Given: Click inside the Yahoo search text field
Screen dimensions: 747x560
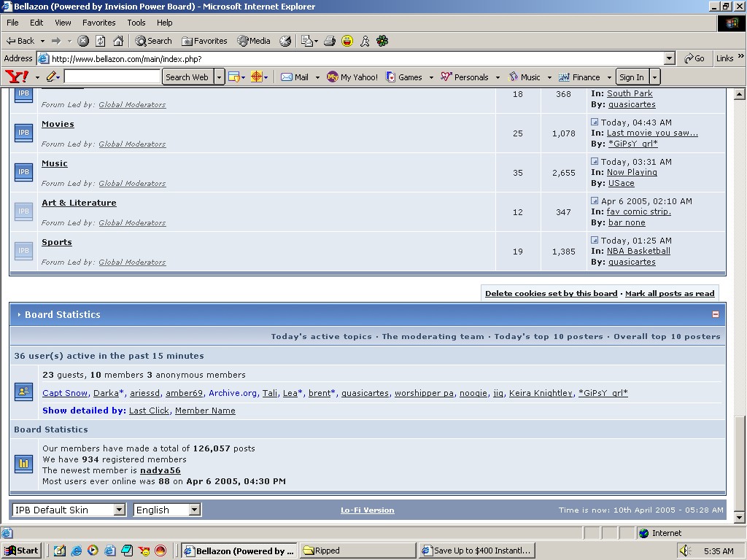Looking at the screenshot, I should (x=112, y=77).
